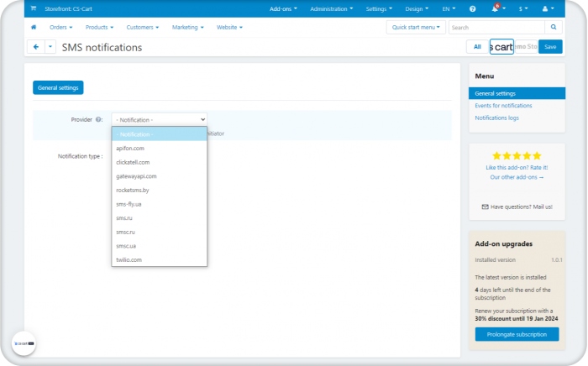Open General settings in side Menu
The height and width of the screenshot is (366, 588).
pyautogui.click(x=517, y=93)
